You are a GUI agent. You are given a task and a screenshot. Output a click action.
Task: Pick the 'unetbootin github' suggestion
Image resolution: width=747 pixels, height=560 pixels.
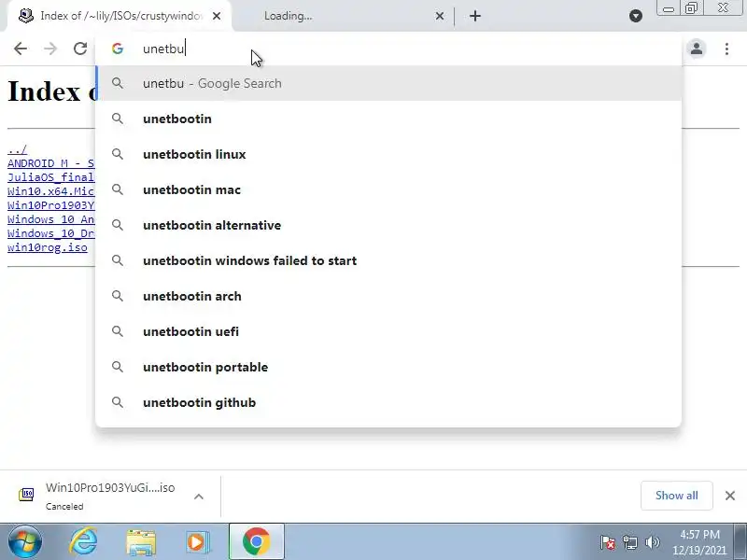(x=388, y=402)
